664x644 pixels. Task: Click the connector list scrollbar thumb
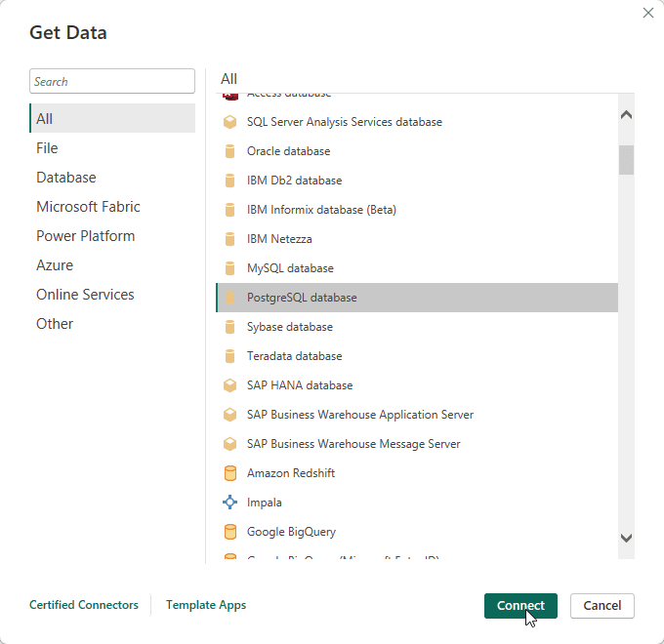coord(626,160)
